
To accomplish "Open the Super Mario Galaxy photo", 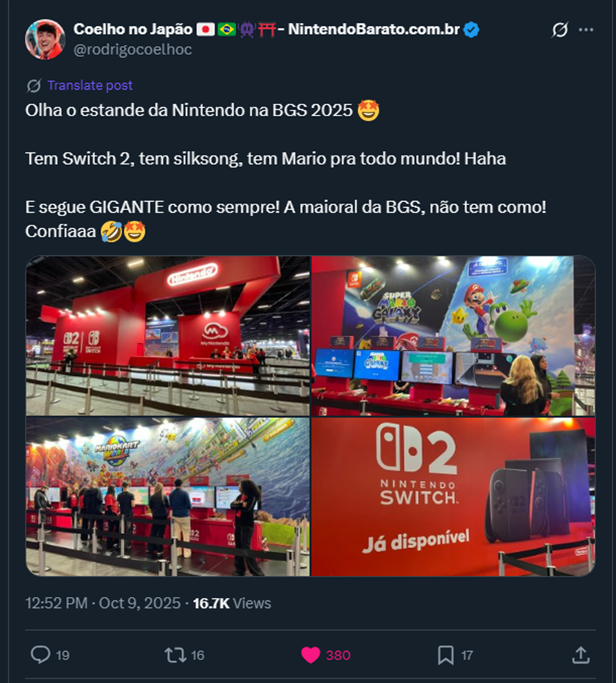I will click(x=453, y=336).
